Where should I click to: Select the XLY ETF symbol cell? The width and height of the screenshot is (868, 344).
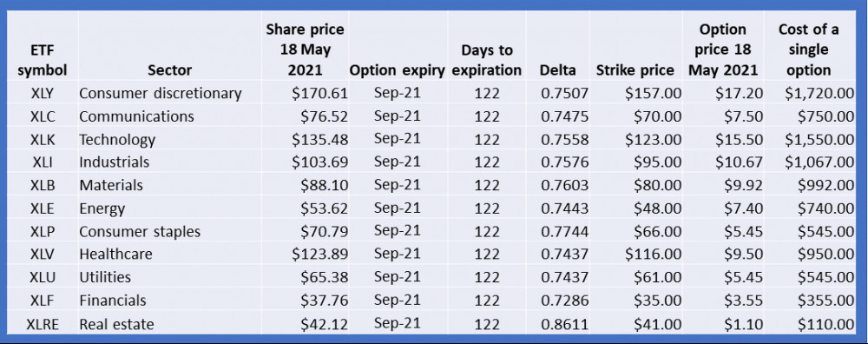pyautogui.click(x=42, y=93)
